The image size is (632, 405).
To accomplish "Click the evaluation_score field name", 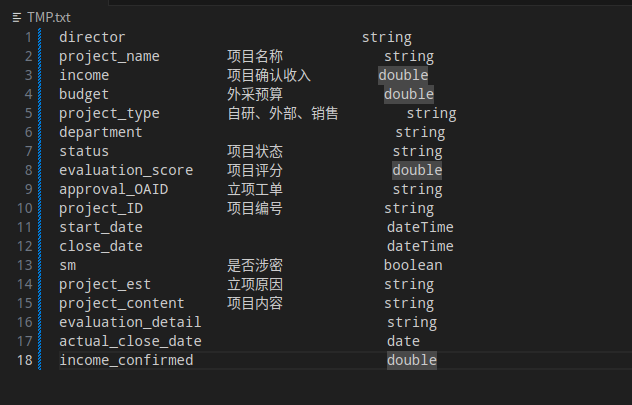I will tap(126, 170).
